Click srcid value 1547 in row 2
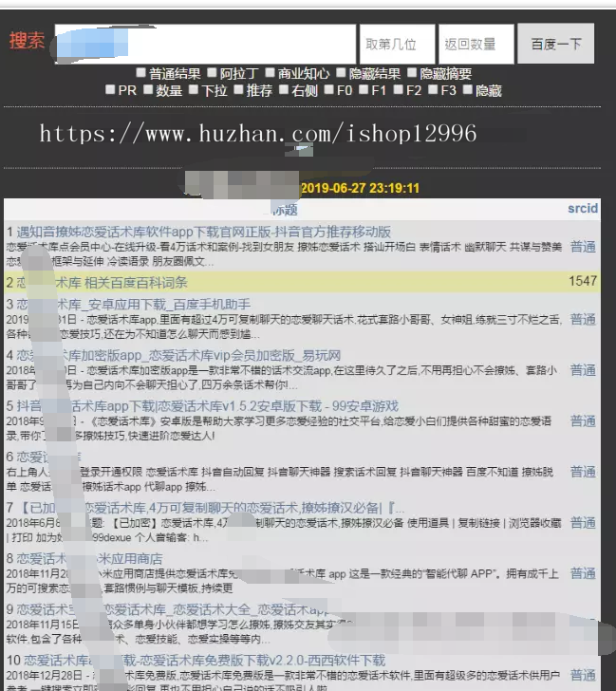This screenshot has height=691, width=616. 583,281
